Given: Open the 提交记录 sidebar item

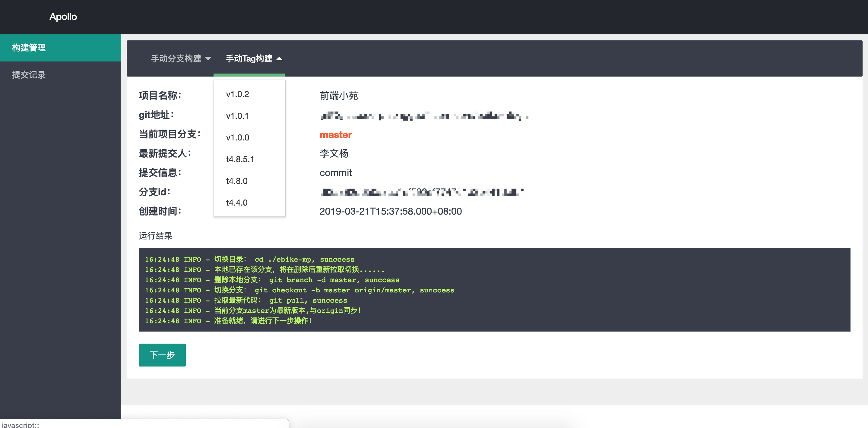Looking at the screenshot, I should pos(29,75).
